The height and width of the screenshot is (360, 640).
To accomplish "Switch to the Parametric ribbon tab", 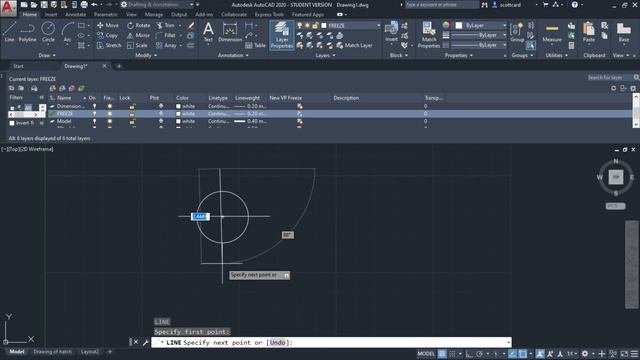I will (106, 14).
